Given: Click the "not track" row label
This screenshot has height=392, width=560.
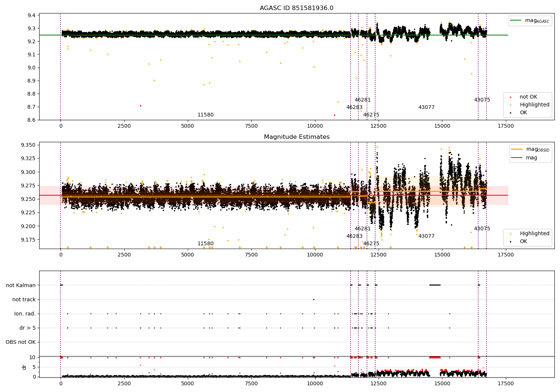Looking at the screenshot, I should [x=24, y=300].
